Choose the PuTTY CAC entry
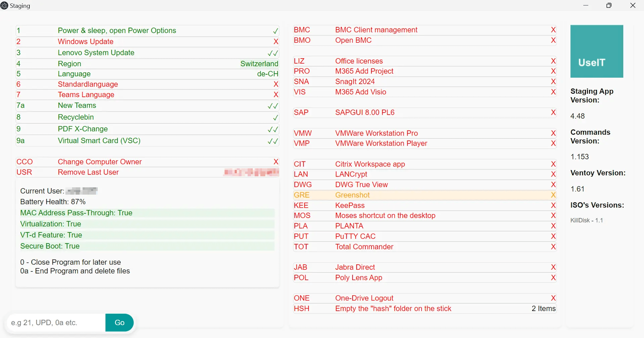This screenshot has width=644, height=338. click(x=424, y=236)
